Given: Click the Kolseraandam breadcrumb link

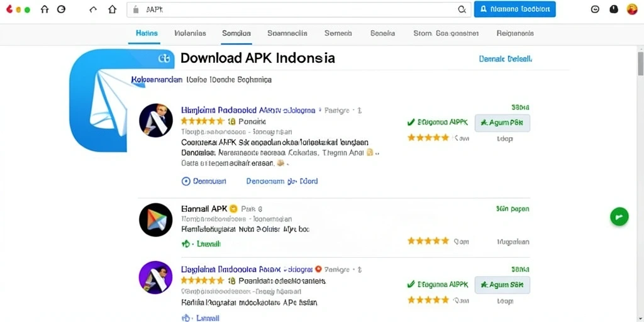Looking at the screenshot, I should [157, 80].
